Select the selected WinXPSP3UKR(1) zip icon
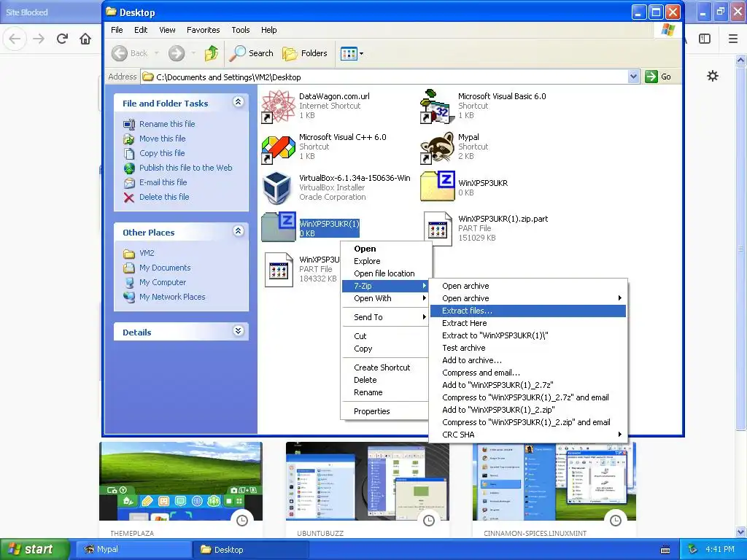The width and height of the screenshot is (747, 560). coord(279,227)
